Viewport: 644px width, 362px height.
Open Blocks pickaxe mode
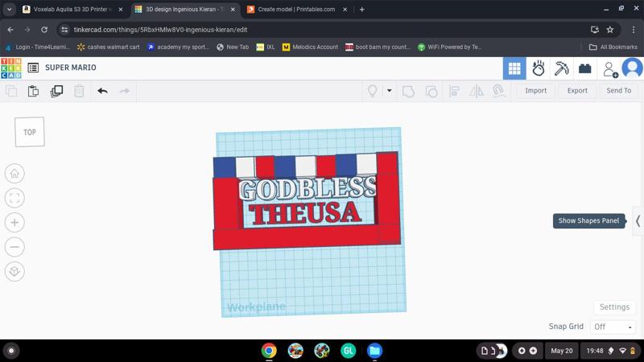(561, 68)
